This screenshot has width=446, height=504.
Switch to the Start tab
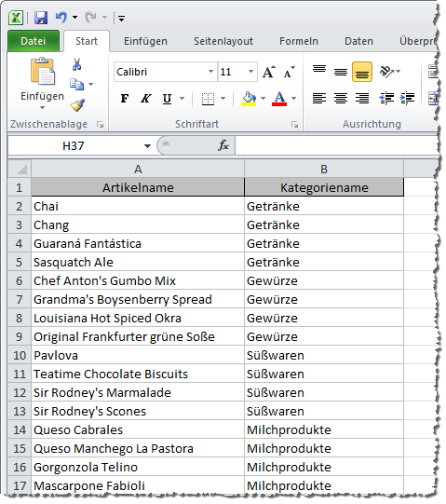(x=87, y=41)
